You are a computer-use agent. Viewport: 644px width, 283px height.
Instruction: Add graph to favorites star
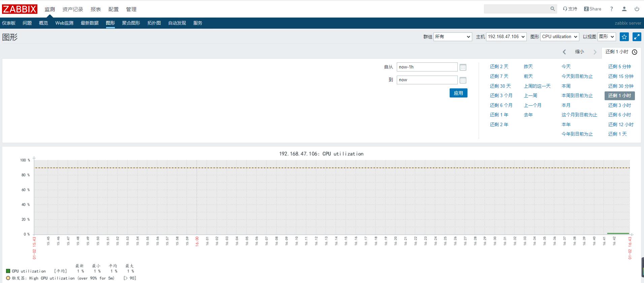pyautogui.click(x=624, y=37)
